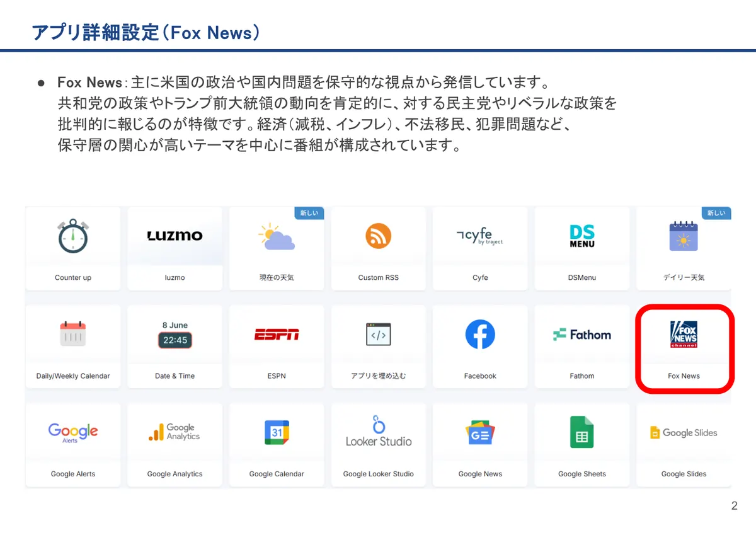Select the Daily/Weekly Calendar icon
The width and height of the screenshot is (756, 535).
[x=73, y=334]
